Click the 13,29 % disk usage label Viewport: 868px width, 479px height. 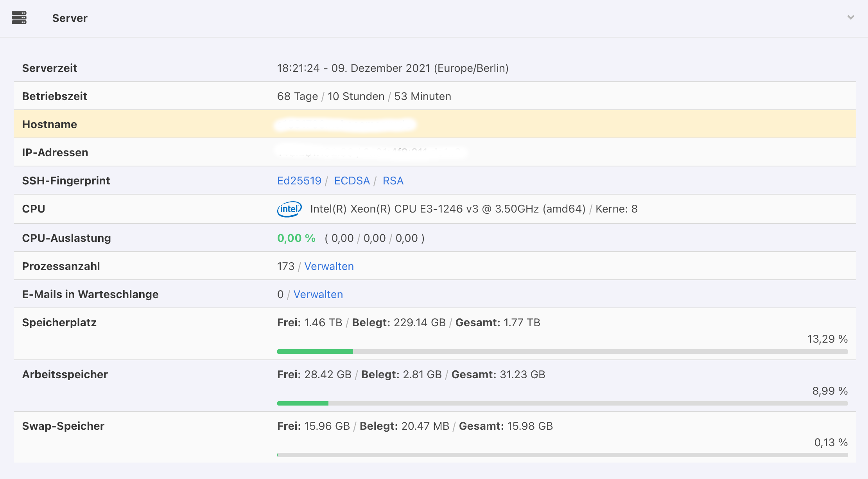click(x=827, y=339)
